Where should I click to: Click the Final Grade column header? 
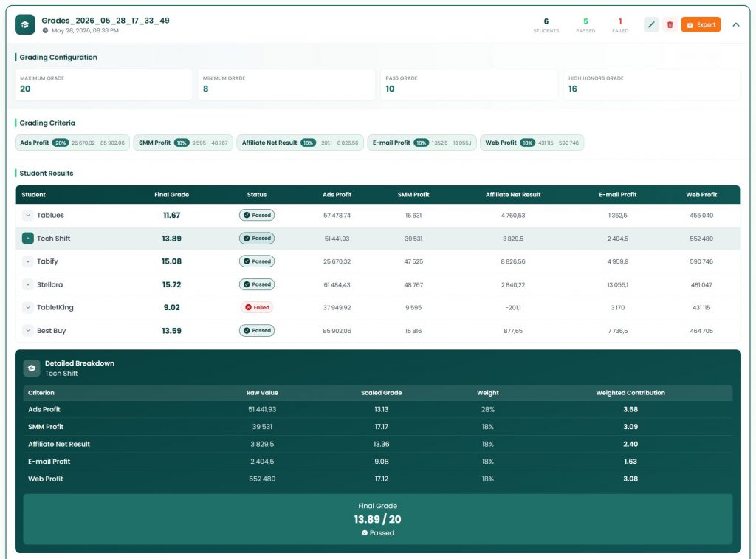(x=171, y=195)
